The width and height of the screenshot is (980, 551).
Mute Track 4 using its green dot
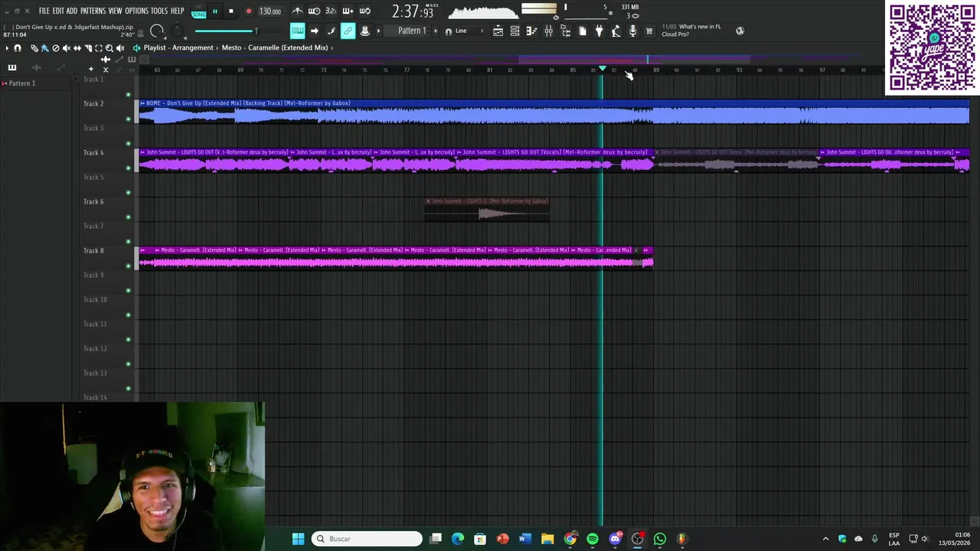point(128,168)
